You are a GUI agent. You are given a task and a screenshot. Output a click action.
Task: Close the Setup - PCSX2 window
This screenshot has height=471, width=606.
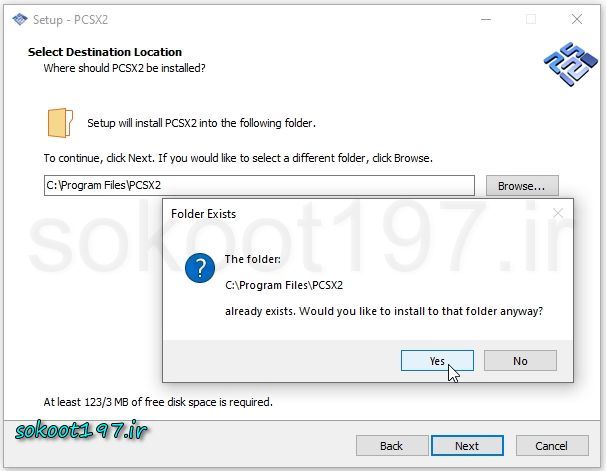pos(577,18)
